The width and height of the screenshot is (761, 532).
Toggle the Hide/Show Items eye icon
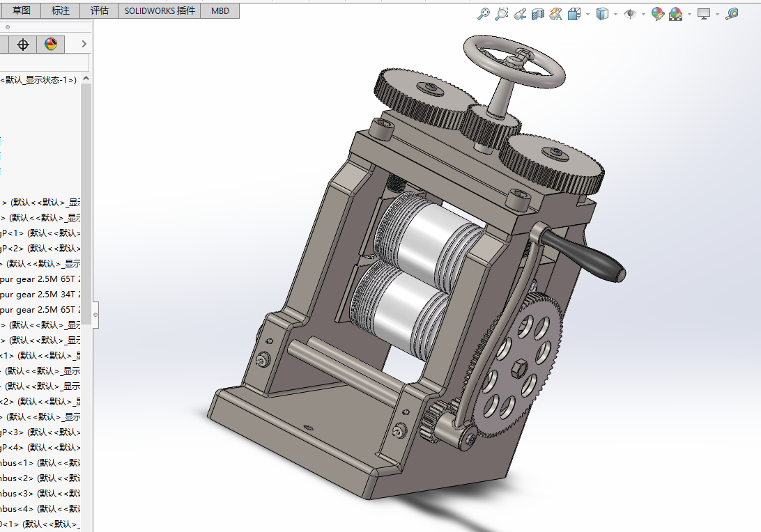pyautogui.click(x=630, y=14)
